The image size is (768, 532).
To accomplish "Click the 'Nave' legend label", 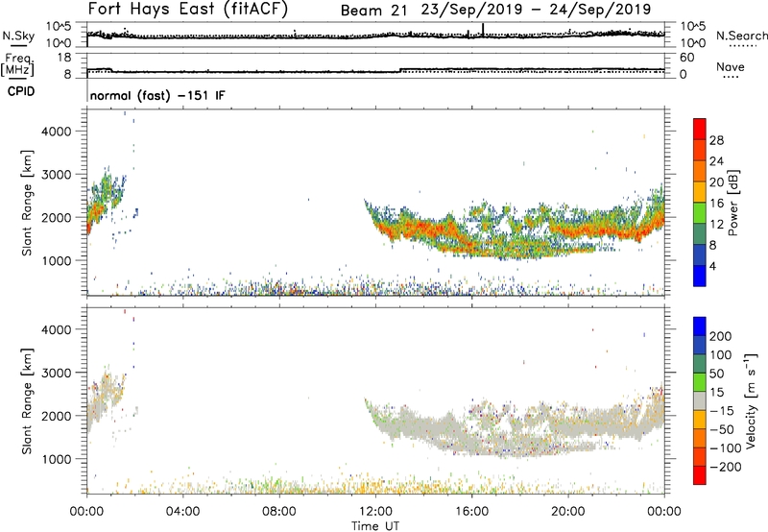I will click(731, 66).
